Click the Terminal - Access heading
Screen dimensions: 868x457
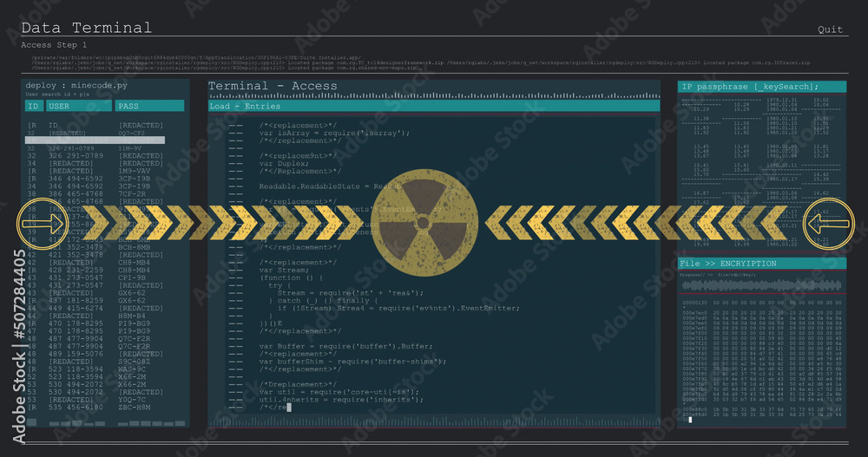(273, 86)
